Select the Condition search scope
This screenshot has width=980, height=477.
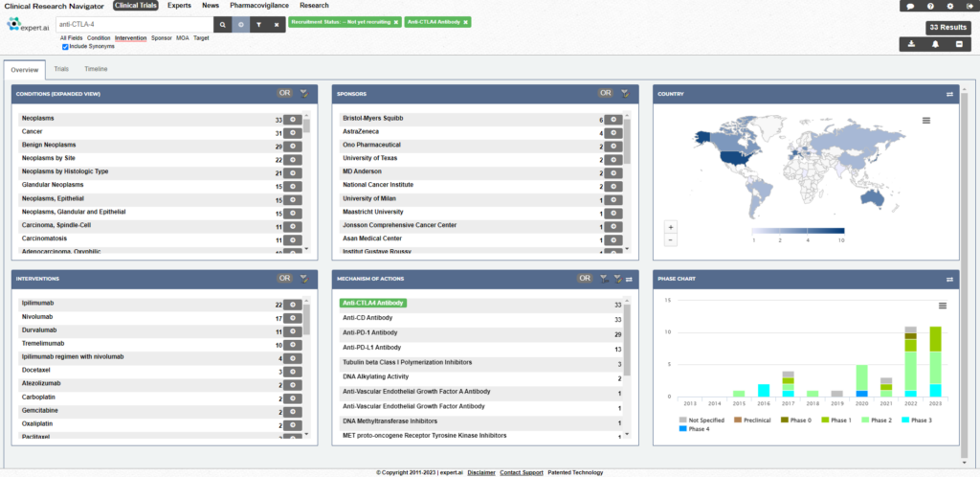pyautogui.click(x=99, y=38)
